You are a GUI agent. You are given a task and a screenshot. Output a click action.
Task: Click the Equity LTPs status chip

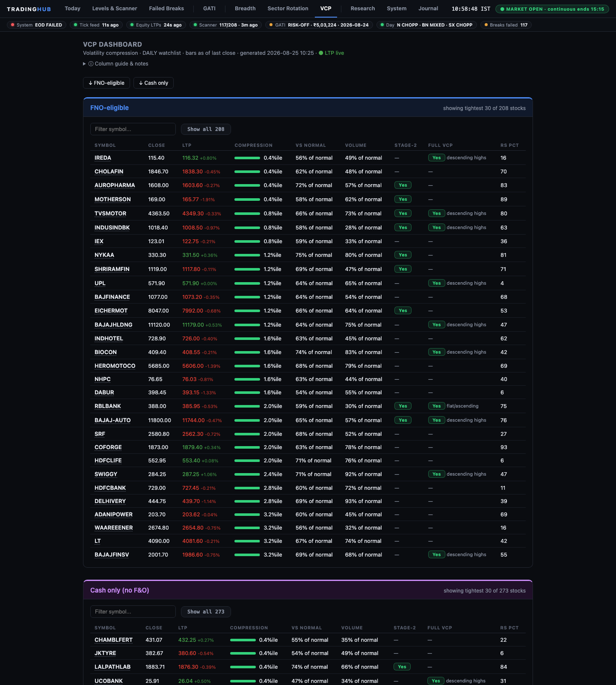coord(156,25)
